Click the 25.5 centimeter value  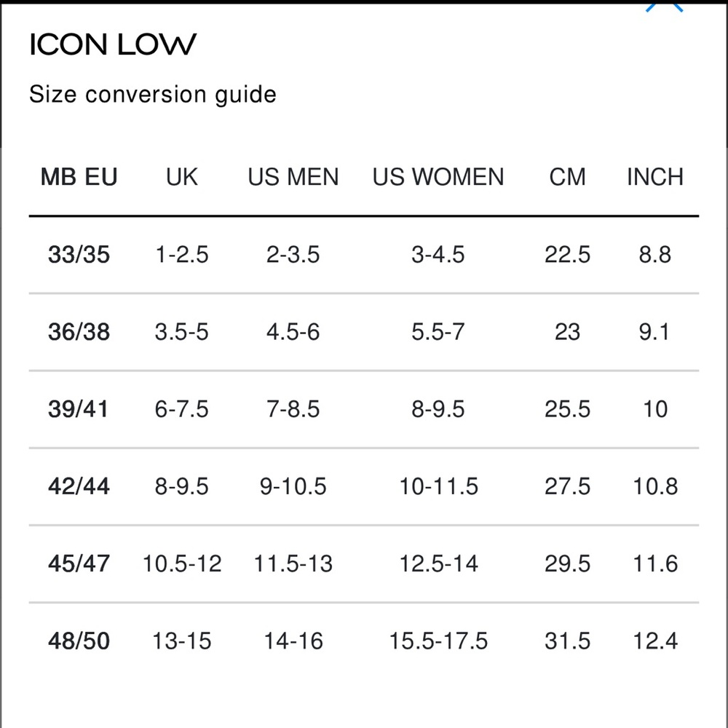click(567, 409)
